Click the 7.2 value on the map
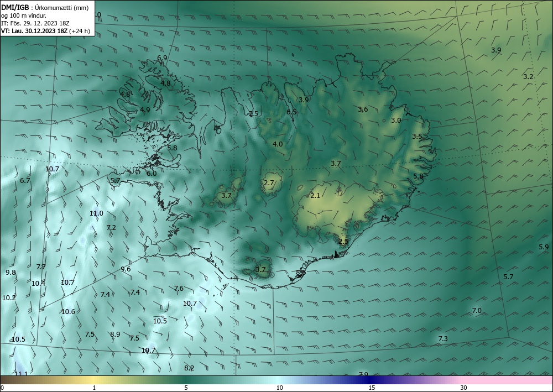Screen dimensions: 553x392 coord(111,228)
